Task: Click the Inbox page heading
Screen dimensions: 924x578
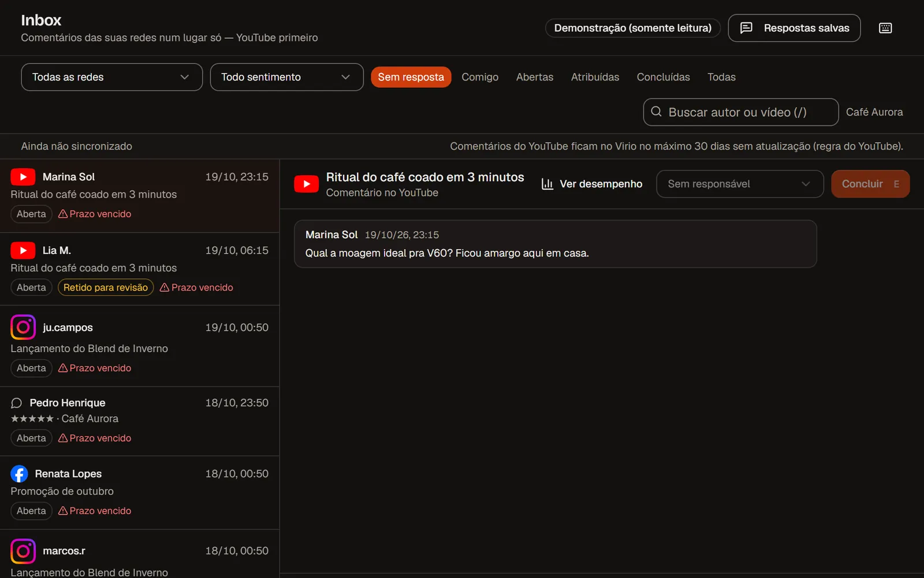Action: point(41,20)
